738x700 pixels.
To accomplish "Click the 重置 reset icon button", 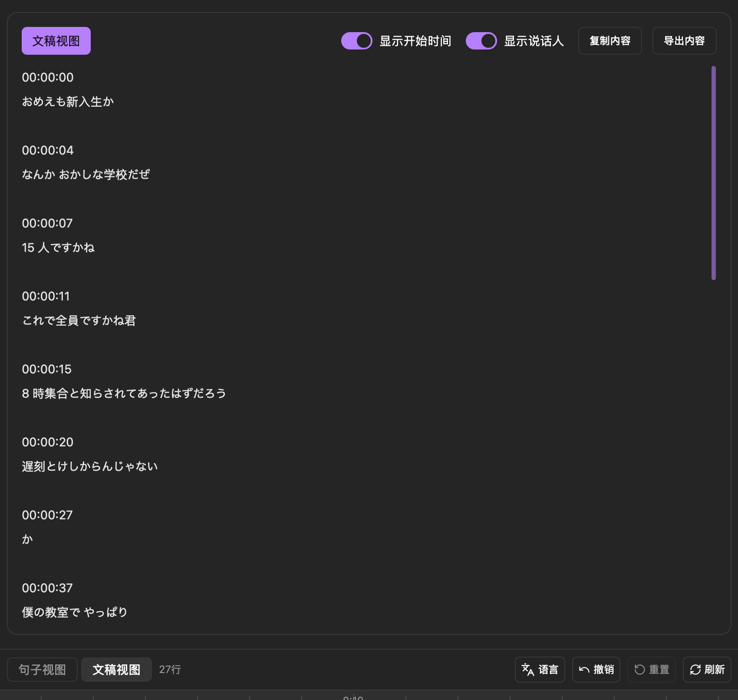I will pos(652,670).
